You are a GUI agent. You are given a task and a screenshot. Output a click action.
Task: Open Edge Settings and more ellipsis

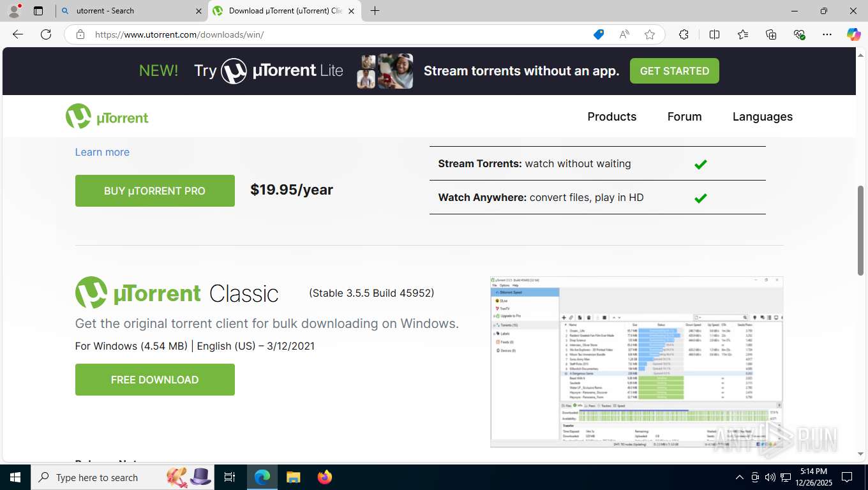pos(827,34)
